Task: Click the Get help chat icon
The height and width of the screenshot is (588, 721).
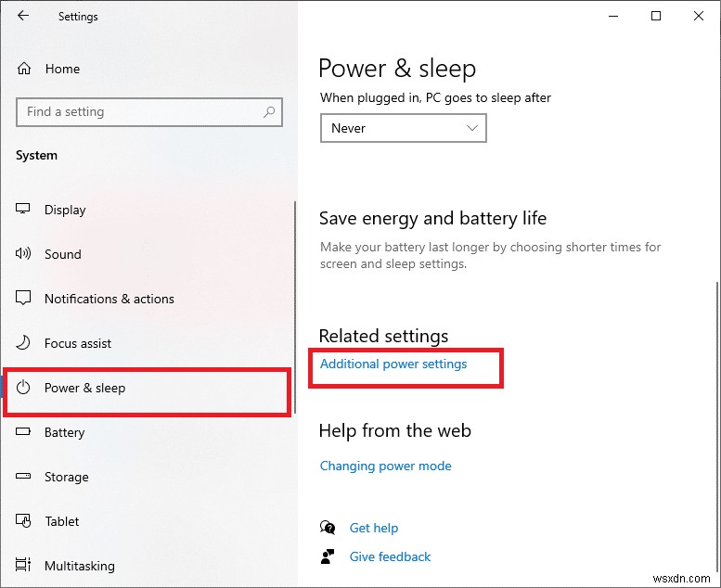Action: (x=327, y=528)
